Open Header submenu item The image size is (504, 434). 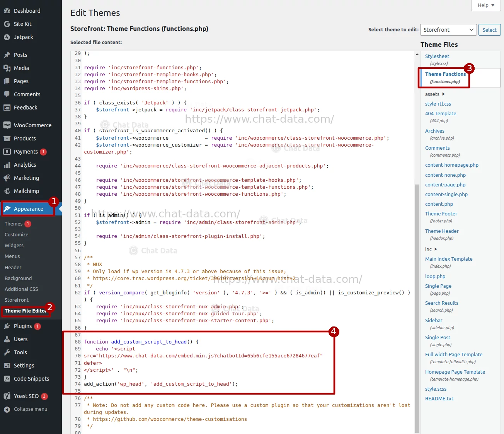point(13,268)
